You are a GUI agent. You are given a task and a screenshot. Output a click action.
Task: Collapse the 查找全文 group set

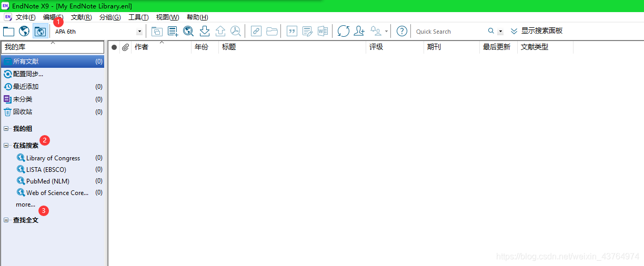point(6,220)
